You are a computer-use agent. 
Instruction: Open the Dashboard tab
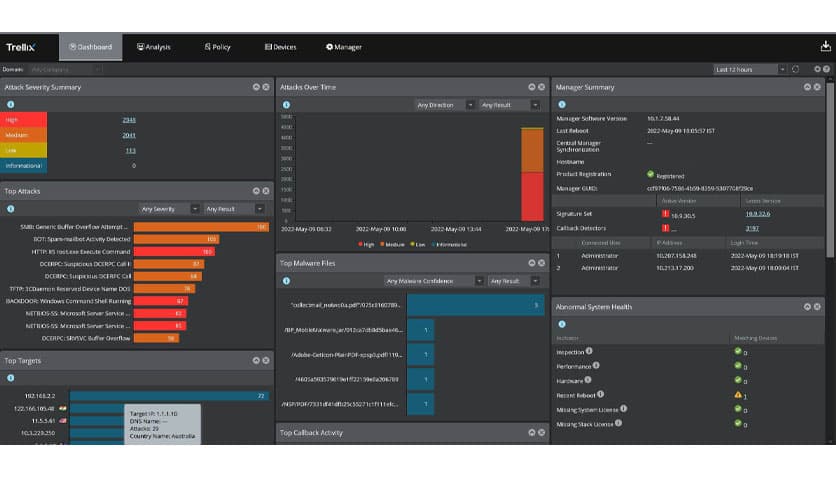[x=91, y=47]
